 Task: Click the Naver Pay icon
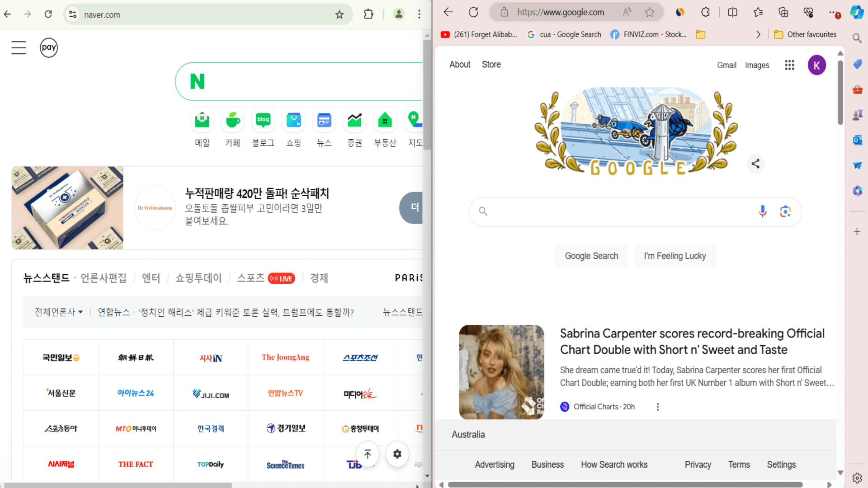tap(49, 47)
